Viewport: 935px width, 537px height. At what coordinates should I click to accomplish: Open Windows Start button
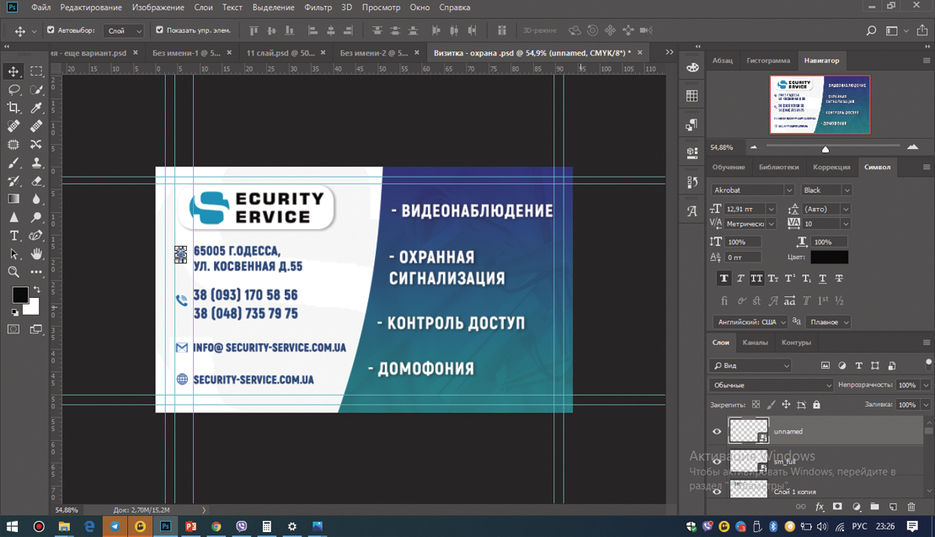(x=12, y=526)
